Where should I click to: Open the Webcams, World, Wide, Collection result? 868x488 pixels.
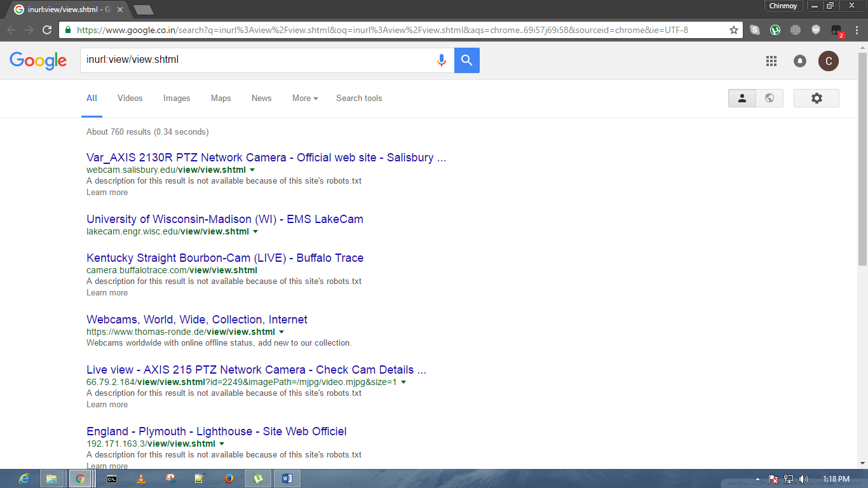(x=197, y=320)
